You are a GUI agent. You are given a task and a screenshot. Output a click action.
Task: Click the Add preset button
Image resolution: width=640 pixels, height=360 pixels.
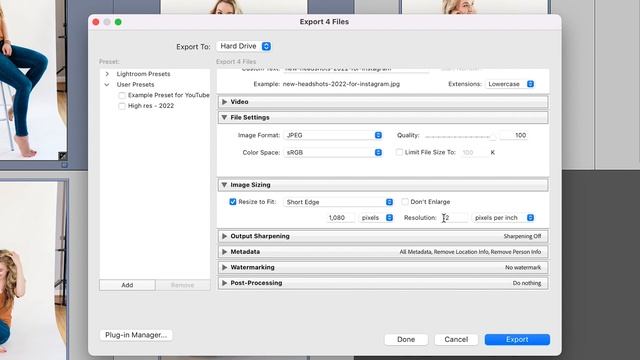(127, 285)
